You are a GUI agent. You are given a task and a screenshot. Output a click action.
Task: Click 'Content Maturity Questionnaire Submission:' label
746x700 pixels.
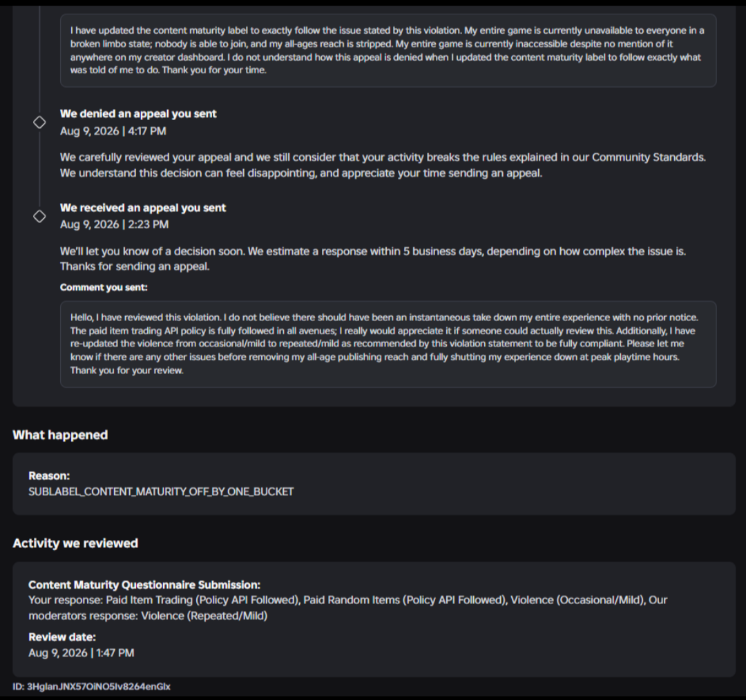point(144,585)
